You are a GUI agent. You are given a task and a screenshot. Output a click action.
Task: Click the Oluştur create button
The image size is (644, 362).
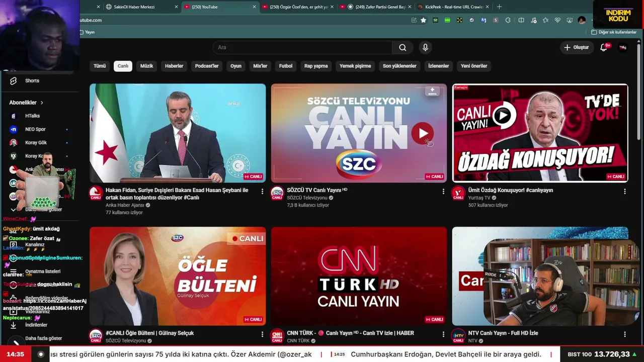pyautogui.click(x=576, y=47)
